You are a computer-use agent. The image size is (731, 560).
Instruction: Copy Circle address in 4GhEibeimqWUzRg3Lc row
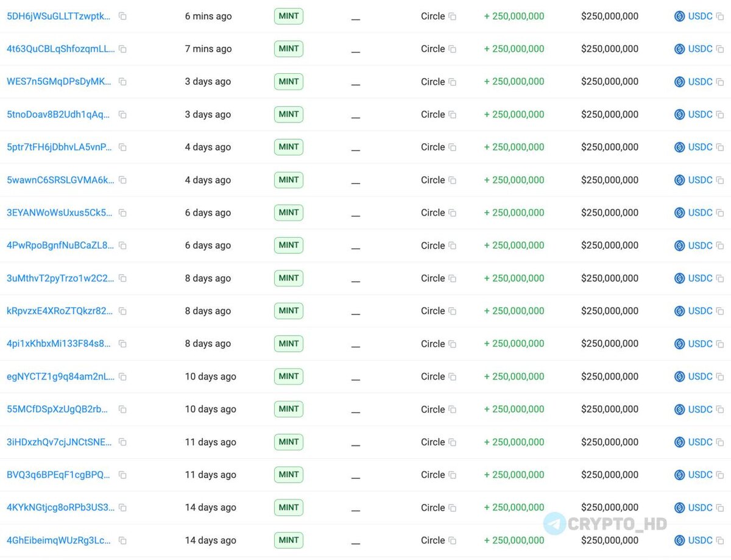coord(452,541)
